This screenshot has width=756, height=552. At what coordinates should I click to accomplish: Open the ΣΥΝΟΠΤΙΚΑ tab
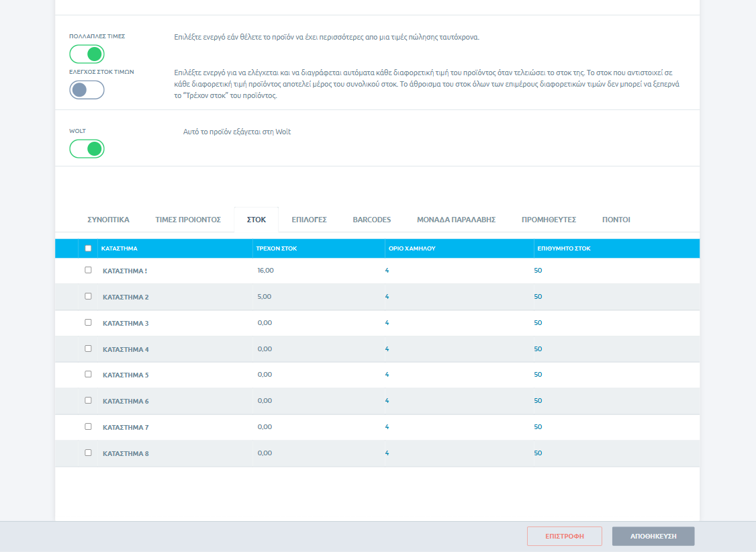point(109,220)
